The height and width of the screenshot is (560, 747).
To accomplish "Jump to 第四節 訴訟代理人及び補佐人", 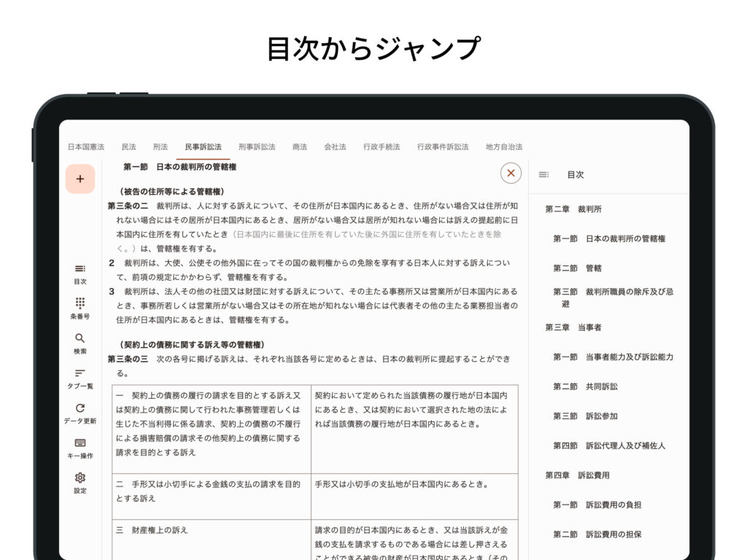I will pyautogui.click(x=609, y=446).
